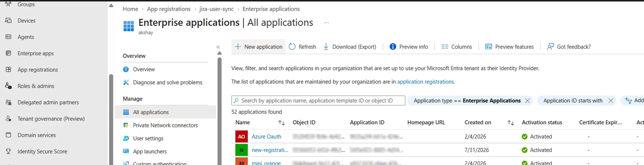Select All applications menu item
This screenshot has height=165, width=644.
tap(165, 112)
